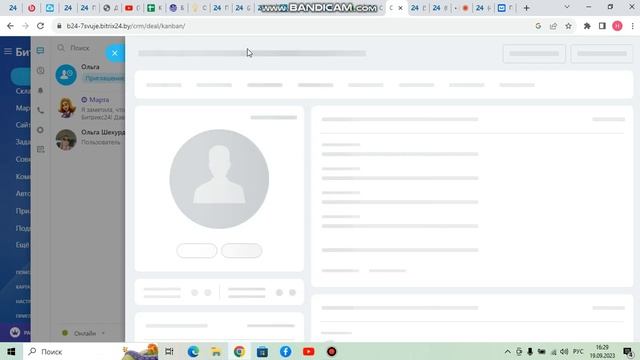Open the volume control in system tray
Screen dimensions: 640x360
tap(564, 351)
